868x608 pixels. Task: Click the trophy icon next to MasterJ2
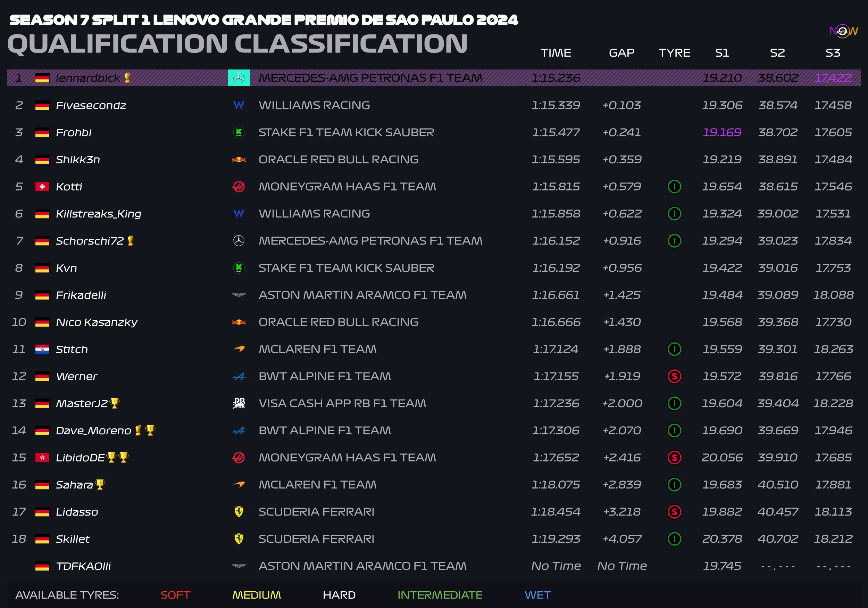114,403
